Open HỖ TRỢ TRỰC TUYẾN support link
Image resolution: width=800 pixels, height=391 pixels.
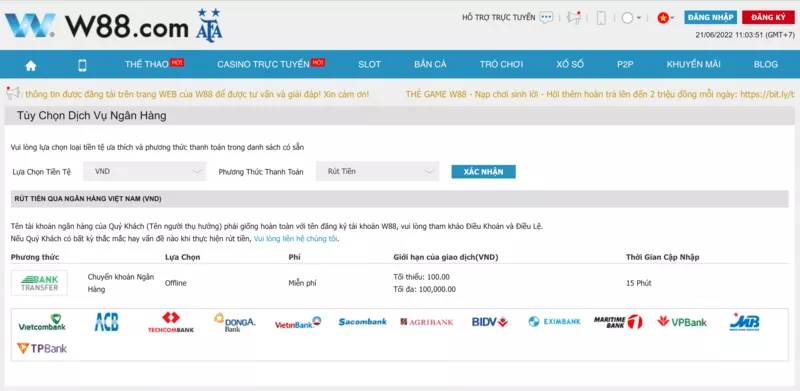(499, 17)
